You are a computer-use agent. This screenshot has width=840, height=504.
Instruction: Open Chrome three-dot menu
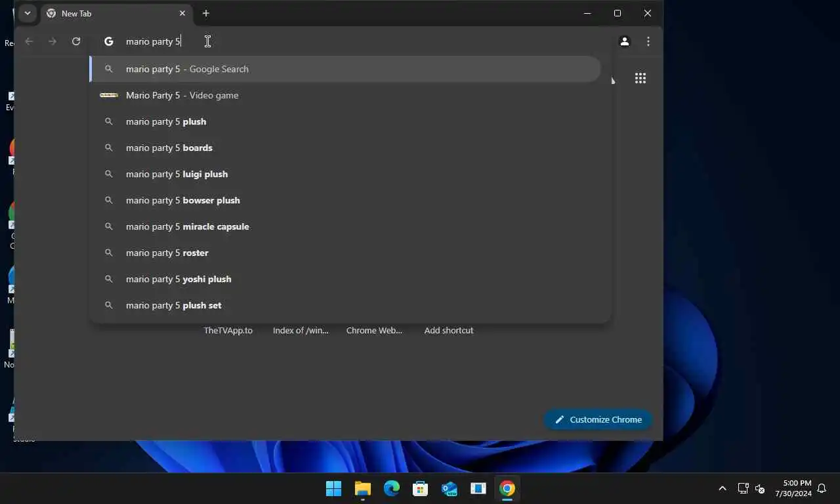[648, 41]
